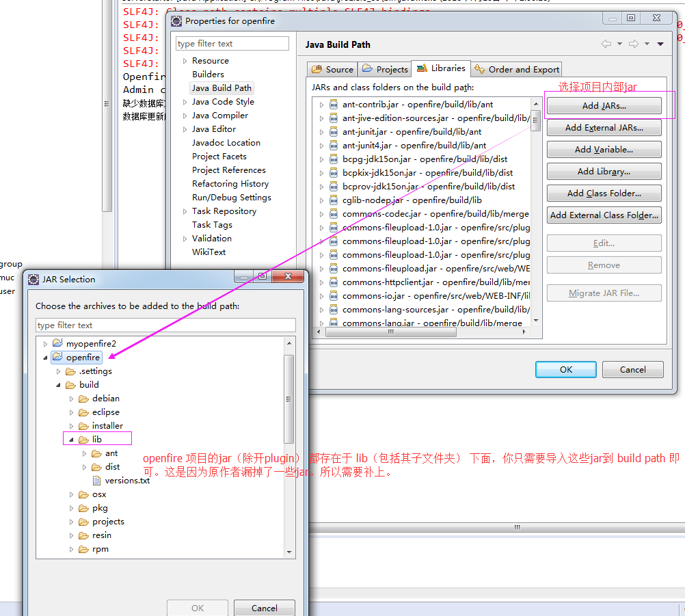
Task: Click the forward arrow in Java Build Path header
Action: pos(634,44)
